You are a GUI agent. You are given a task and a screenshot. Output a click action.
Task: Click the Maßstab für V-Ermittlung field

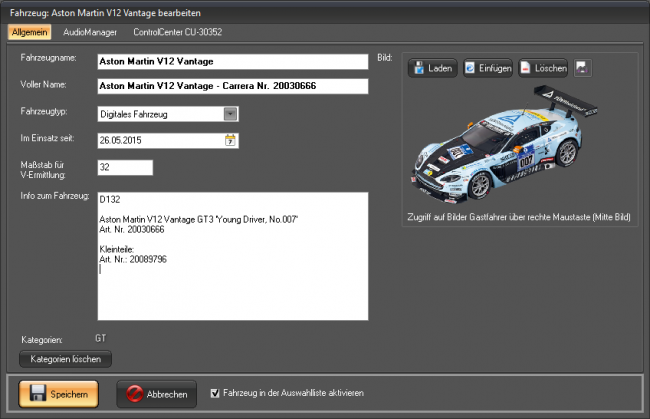(x=125, y=167)
